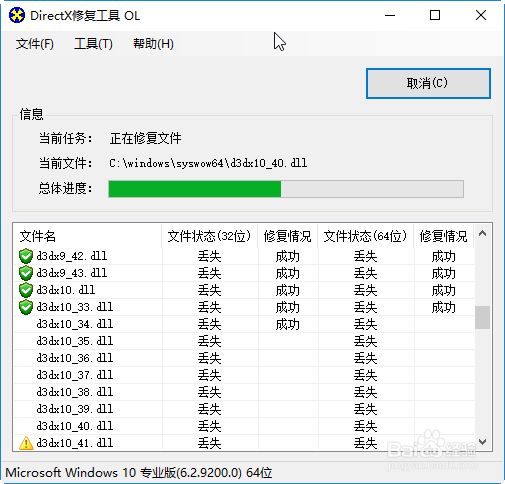Select the d3dx10_35.dll row
This screenshot has height=484, width=505.
click(244, 341)
